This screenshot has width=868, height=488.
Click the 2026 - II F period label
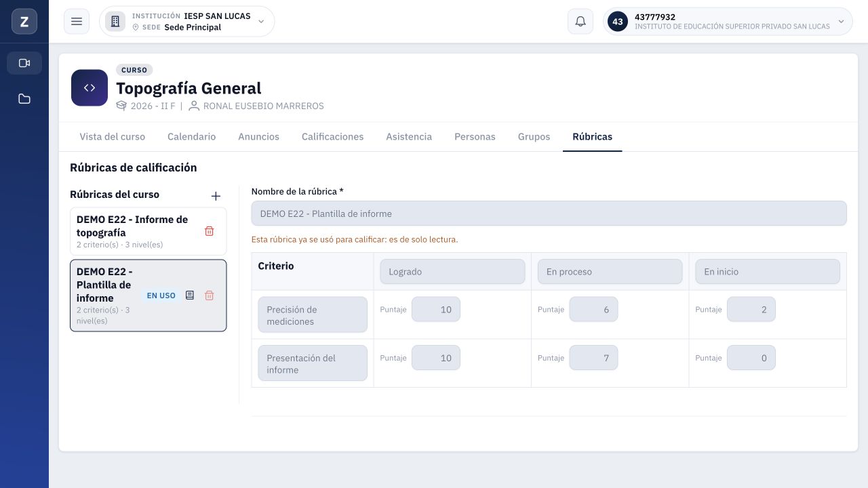tap(153, 106)
